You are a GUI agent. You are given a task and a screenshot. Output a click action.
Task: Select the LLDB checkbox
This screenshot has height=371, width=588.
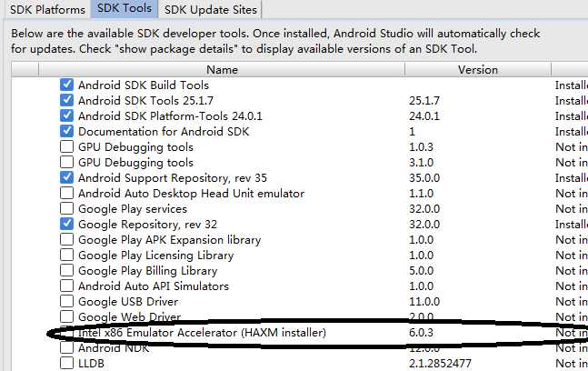click(66, 364)
